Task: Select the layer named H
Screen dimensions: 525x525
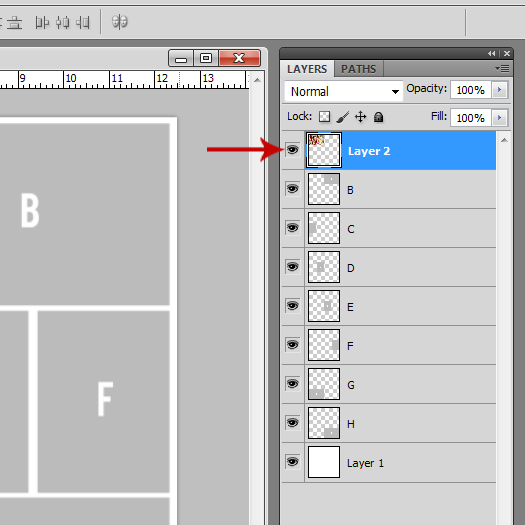Action: click(351, 424)
